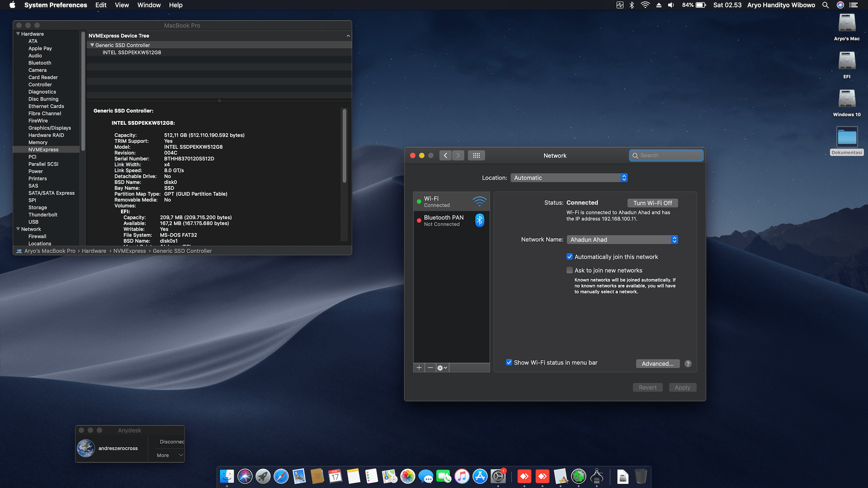Open the Network Name dropdown
This screenshot has height=488, width=868.
[x=622, y=239]
